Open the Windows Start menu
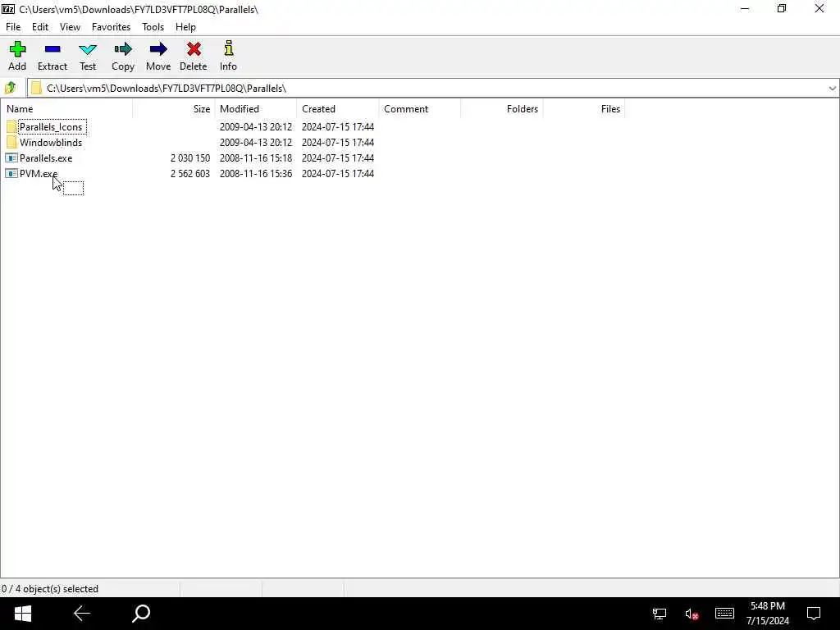The image size is (840, 630). tap(22, 614)
